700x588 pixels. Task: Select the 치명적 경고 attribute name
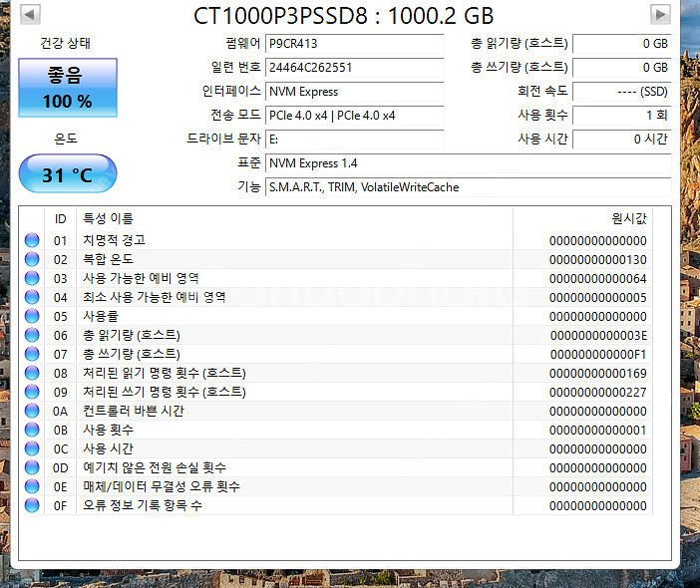(x=115, y=240)
